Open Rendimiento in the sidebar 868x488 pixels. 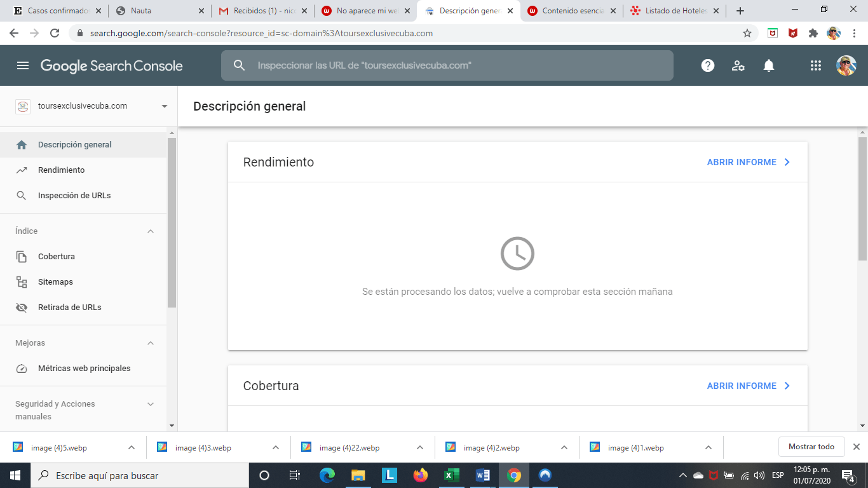83,170
